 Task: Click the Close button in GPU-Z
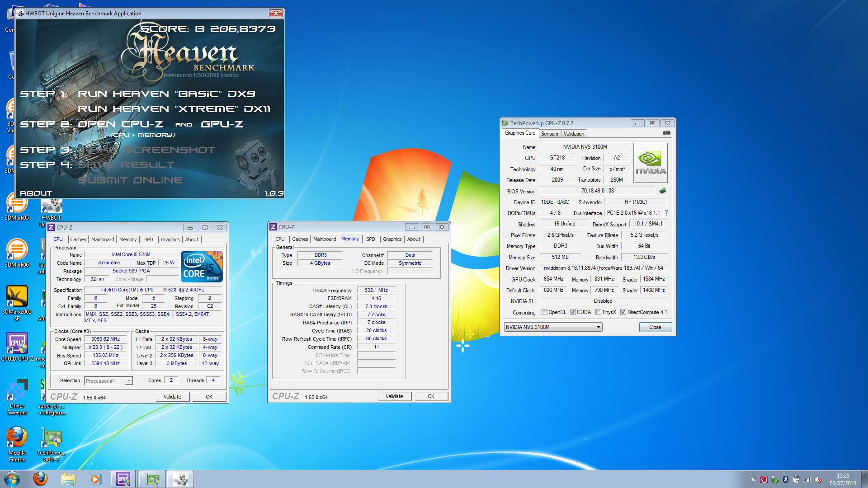pyautogui.click(x=655, y=327)
